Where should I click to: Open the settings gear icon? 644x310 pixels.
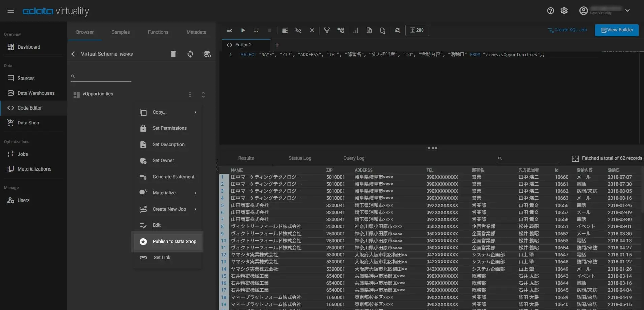coord(564,11)
